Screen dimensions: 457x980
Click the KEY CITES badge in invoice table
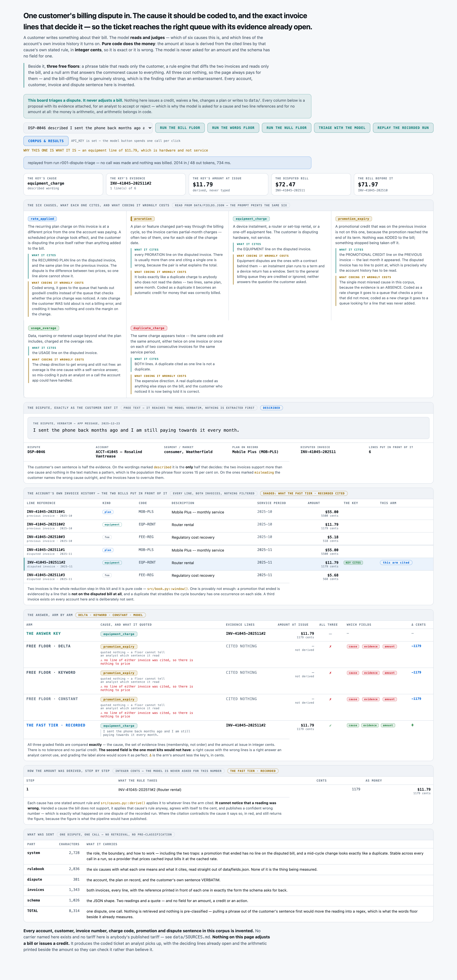(353, 563)
